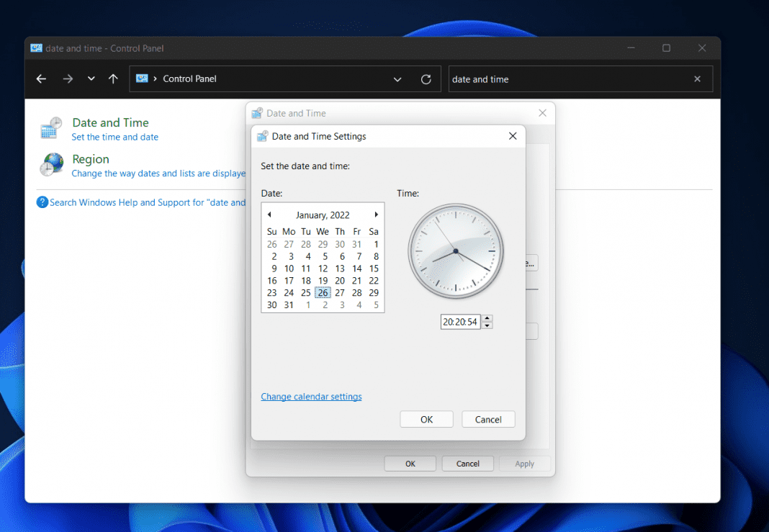Click the up-to-parent-folder arrow
This screenshot has width=769, height=532.
pyautogui.click(x=113, y=79)
